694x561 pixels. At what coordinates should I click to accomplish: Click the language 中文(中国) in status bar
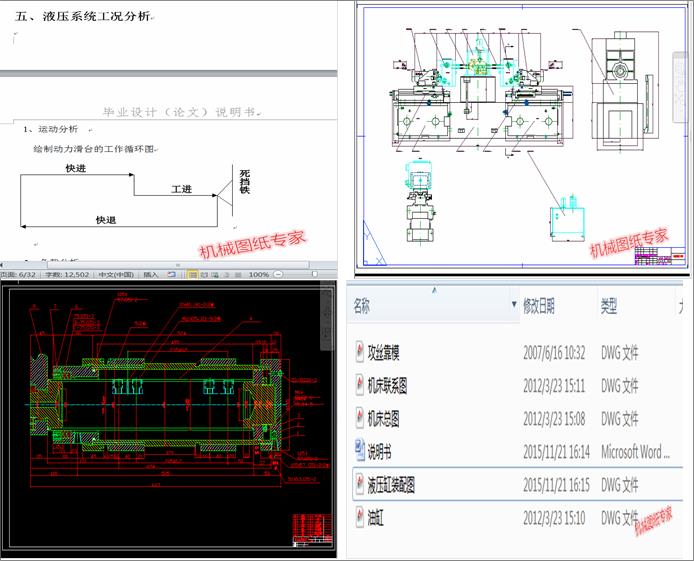pos(116,274)
